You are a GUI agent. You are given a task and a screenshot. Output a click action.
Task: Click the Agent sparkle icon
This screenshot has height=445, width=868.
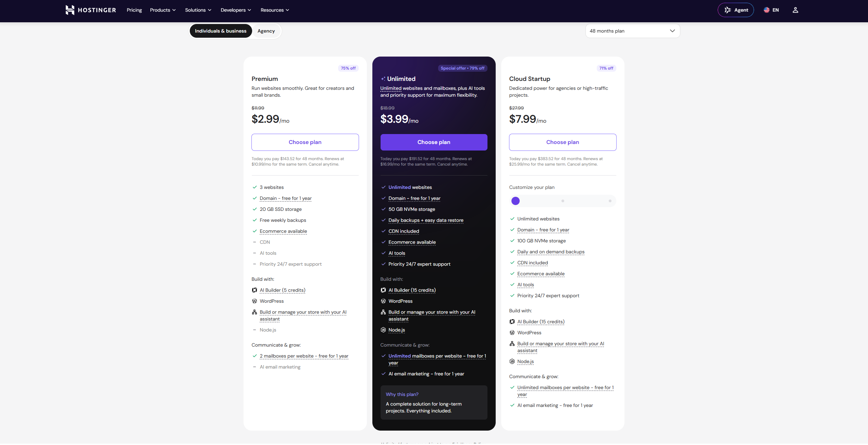[728, 10]
